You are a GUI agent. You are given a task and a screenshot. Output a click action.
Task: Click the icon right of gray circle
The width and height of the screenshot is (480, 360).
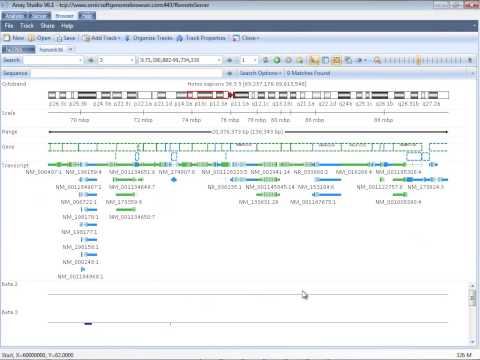click(x=300, y=60)
